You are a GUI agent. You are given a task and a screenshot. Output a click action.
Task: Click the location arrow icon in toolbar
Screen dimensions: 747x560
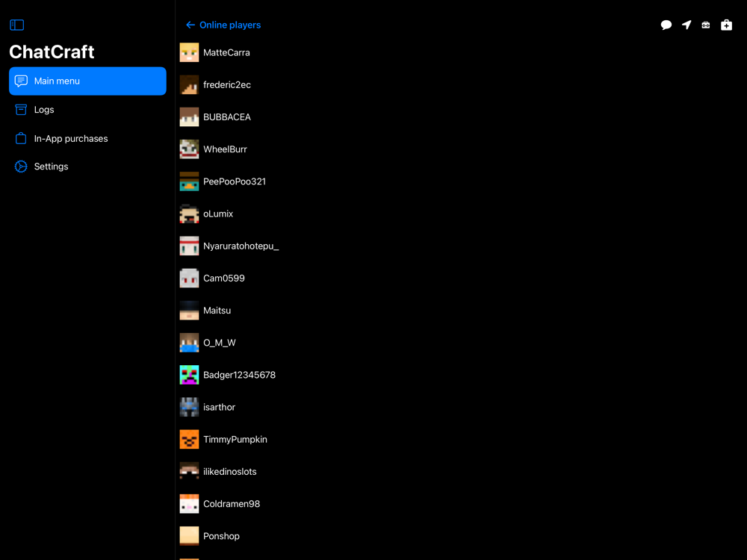(686, 25)
